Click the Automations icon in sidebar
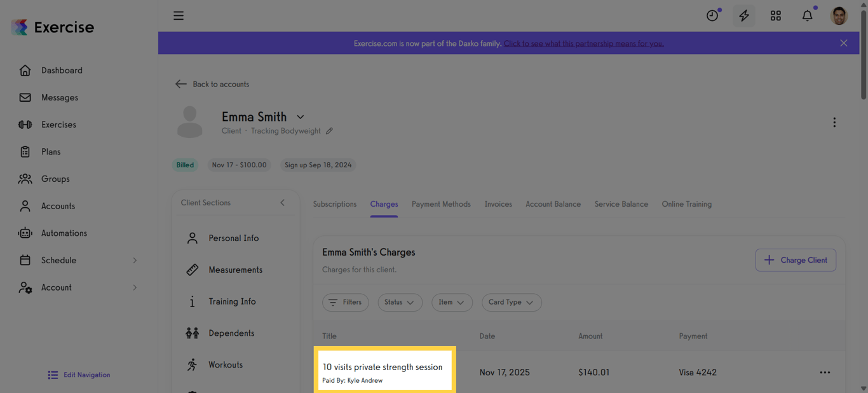 coord(25,233)
